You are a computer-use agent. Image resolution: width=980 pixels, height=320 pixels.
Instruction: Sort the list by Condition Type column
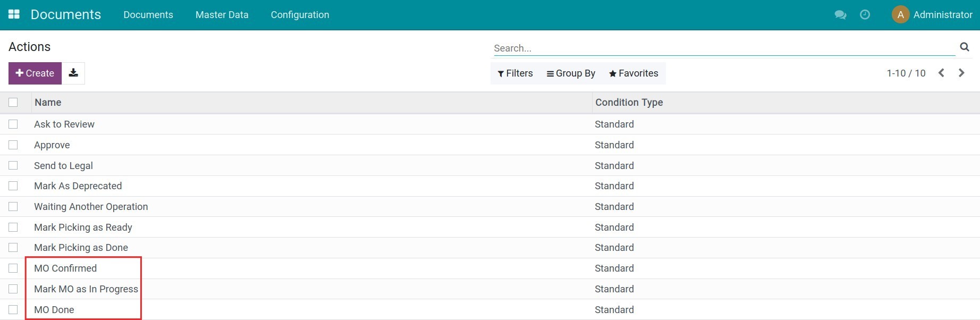pyautogui.click(x=629, y=103)
